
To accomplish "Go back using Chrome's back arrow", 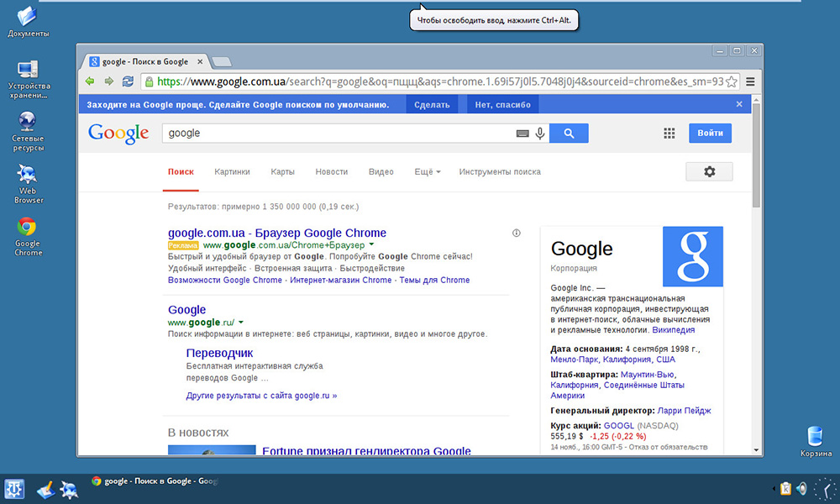I will (90, 81).
